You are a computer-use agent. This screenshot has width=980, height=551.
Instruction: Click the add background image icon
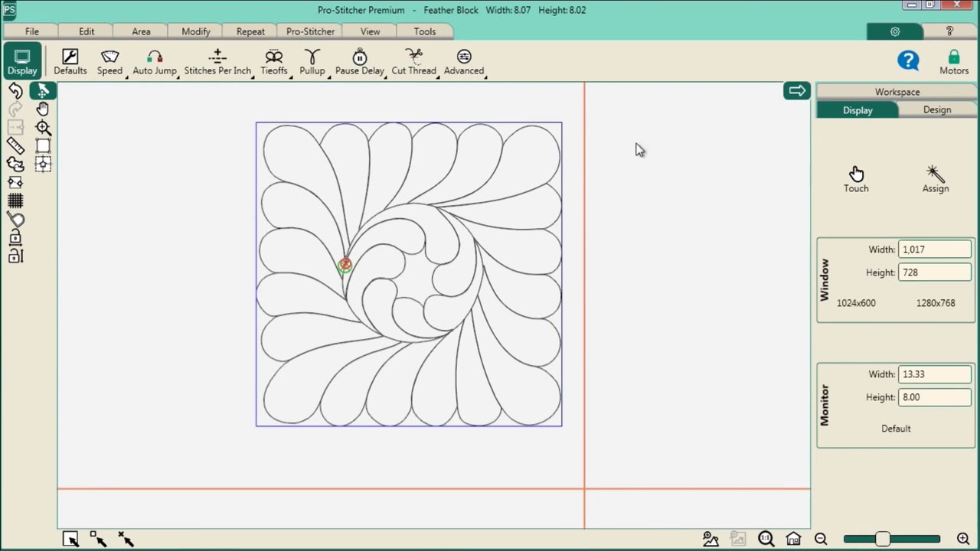coord(710,539)
